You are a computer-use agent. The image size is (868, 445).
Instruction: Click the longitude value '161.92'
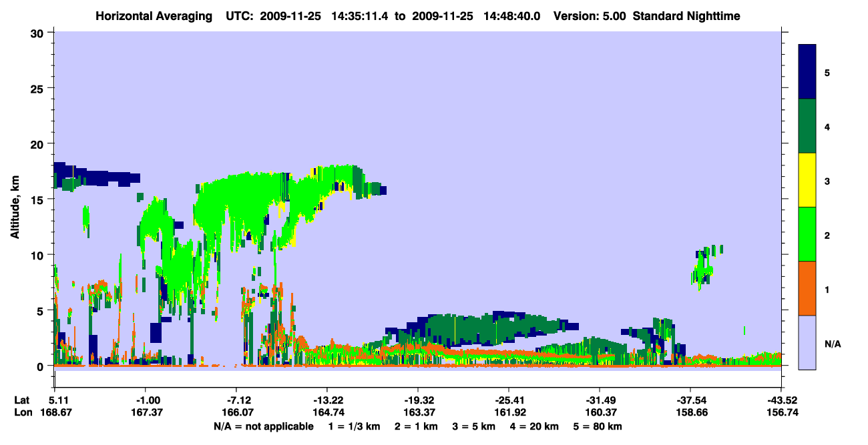[x=509, y=412]
